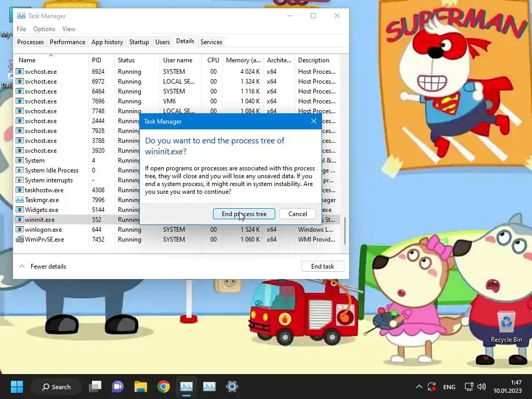Open the volume speaker tray icon
This screenshot has height=399, width=532.
click(482, 387)
